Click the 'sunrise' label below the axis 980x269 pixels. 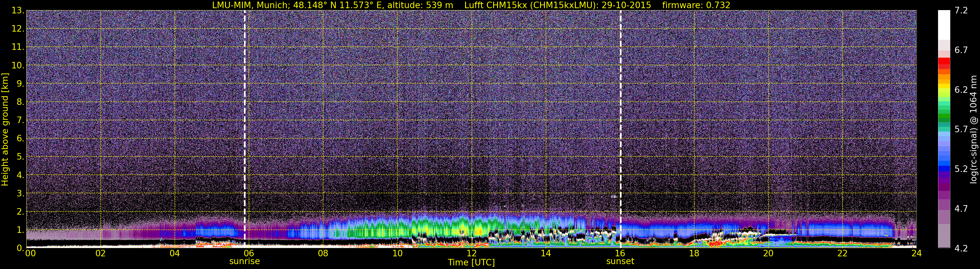[244, 262]
